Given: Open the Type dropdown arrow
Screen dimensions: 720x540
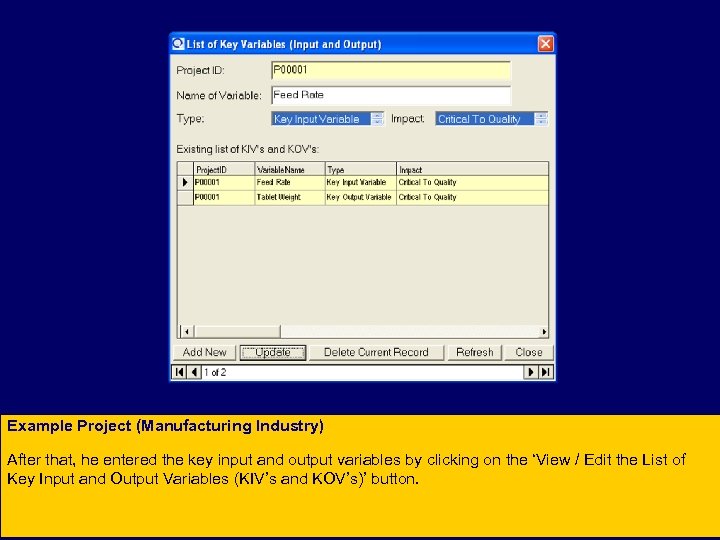Looking at the screenshot, I should click(x=377, y=119).
